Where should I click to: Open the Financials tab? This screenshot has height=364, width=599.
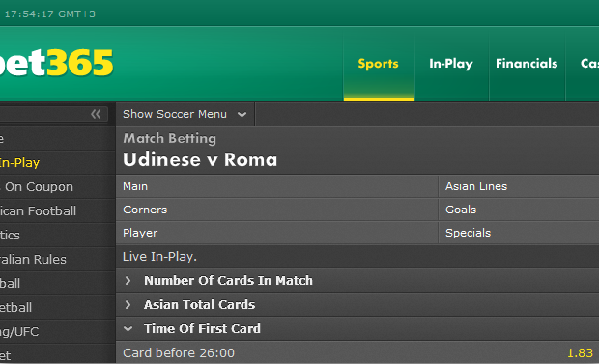(x=527, y=64)
